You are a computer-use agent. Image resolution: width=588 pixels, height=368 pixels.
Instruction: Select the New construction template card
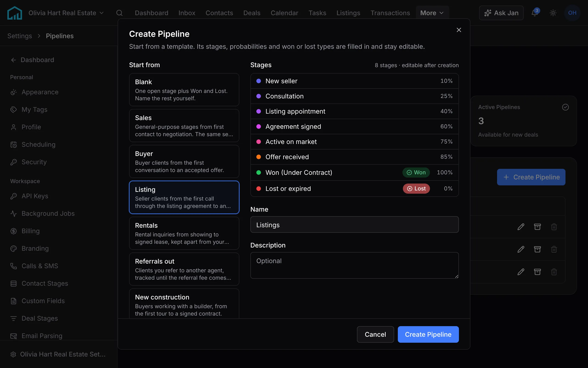pos(184,304)
